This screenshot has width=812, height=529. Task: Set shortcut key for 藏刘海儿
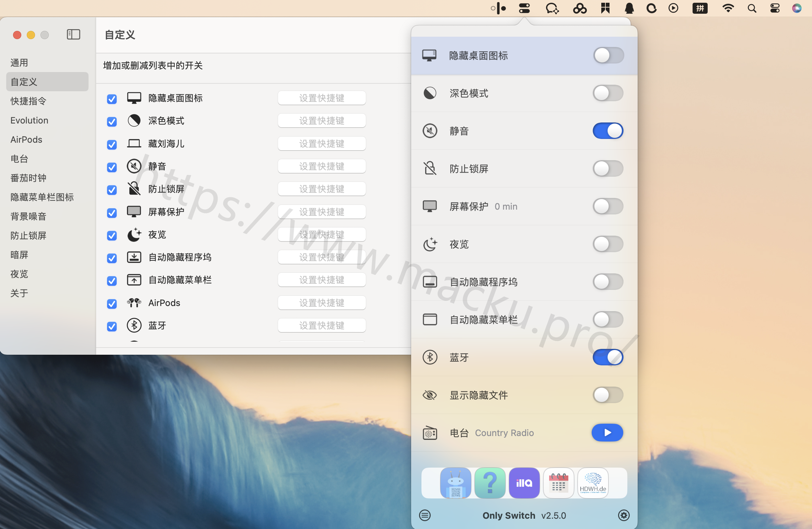[x=322, y=143]
